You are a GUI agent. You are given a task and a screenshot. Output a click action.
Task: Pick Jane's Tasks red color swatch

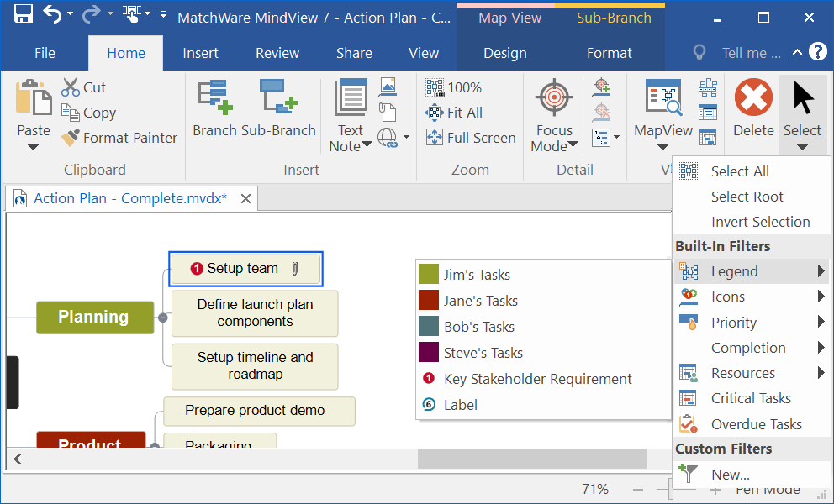(x=429, y=301)
